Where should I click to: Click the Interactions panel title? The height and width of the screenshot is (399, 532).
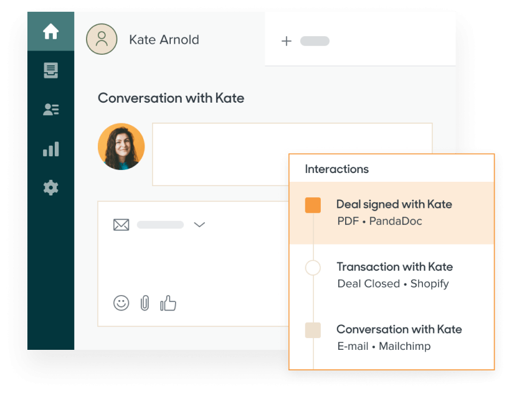(x=336, y=169)
